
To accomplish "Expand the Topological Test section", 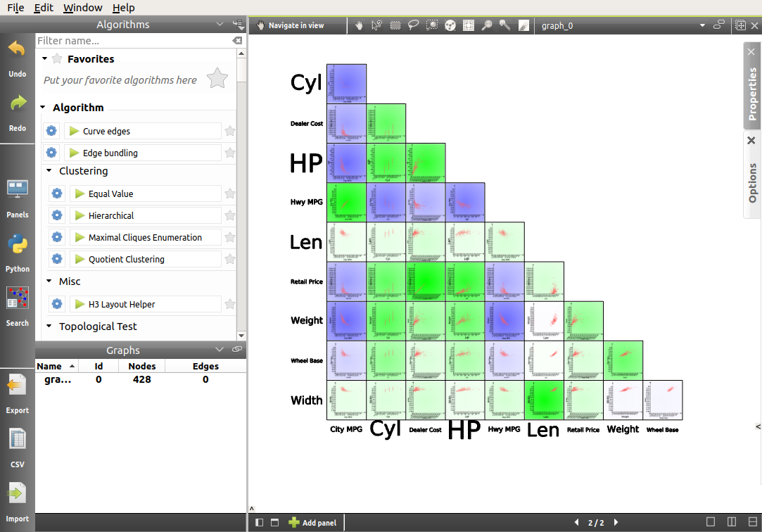I will (x=49, y=327).
